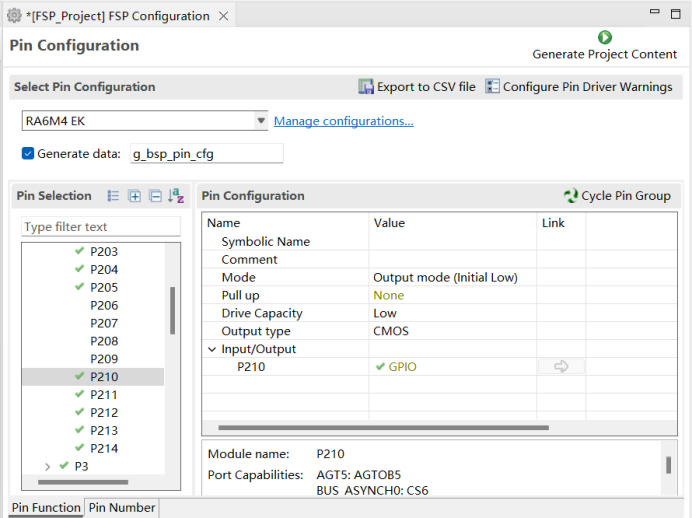Viewport: 692px width, 518px height.
Task: Select pin P211 in the tree
Action: [x=104, y=394]
